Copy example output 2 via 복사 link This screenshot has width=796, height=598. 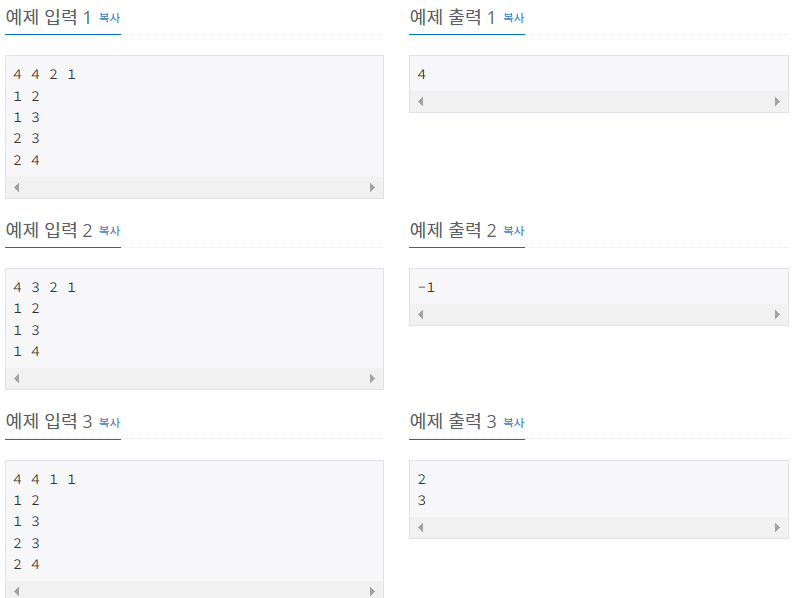pyautogui.click(x=513, y=231)
